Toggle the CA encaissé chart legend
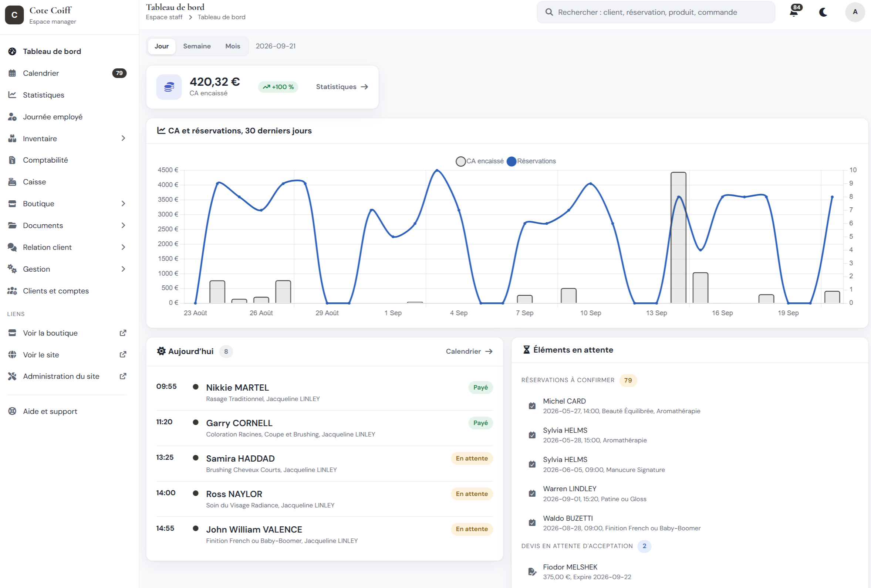The height and width of the screenshot is (588, 871). 480,161
